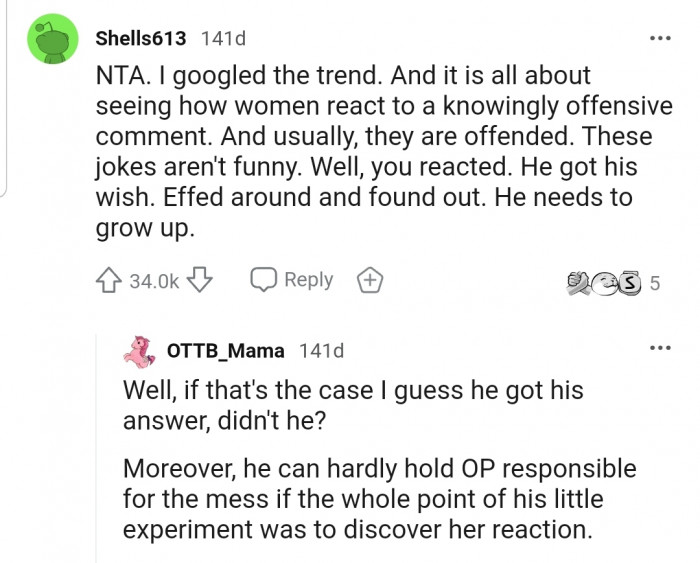Click the 141d timestamp beside Shells613
The width and height of the screenshot is (700, 563).
coord(223,38)
